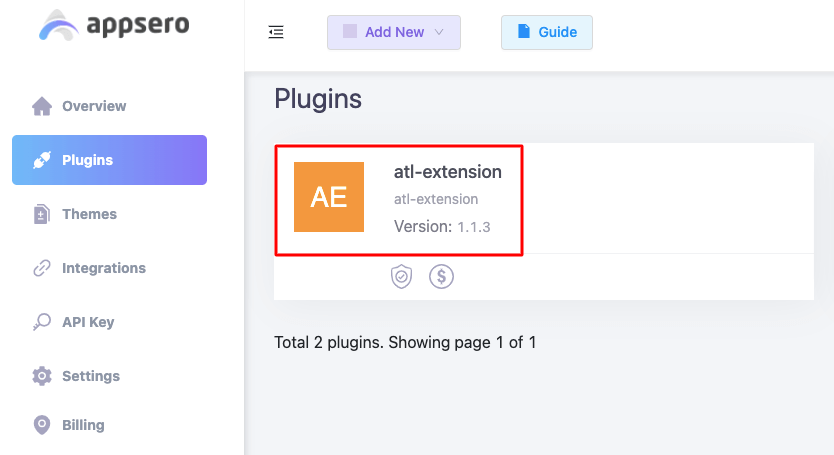This screenshot has width=834, height=455.
Task: Click the appsero logo
Action: pyautogui.click(x=114, y=25)
